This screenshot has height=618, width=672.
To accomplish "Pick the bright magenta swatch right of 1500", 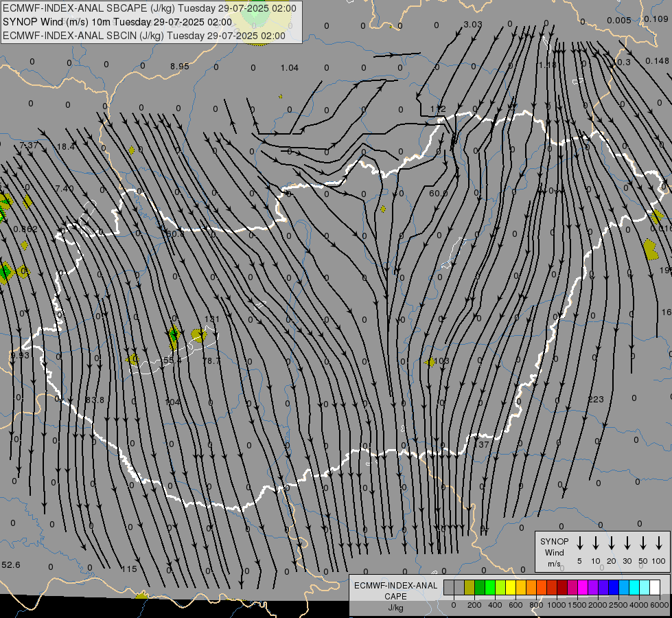I will tap(583, 587).
